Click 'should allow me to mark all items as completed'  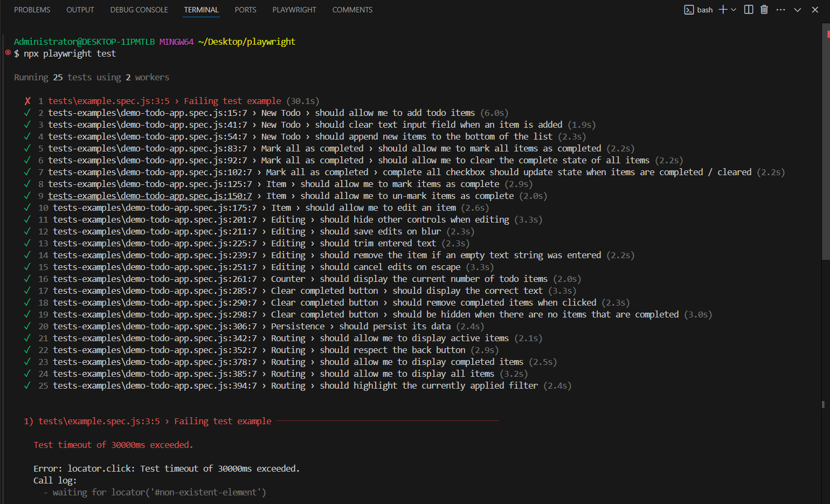click(489, 148)
